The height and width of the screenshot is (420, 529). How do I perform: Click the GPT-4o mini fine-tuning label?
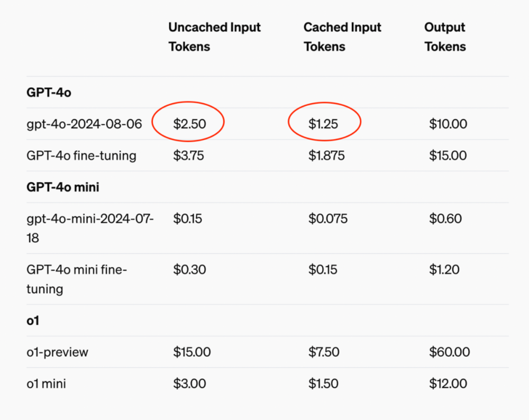click(x=77, y=279)
